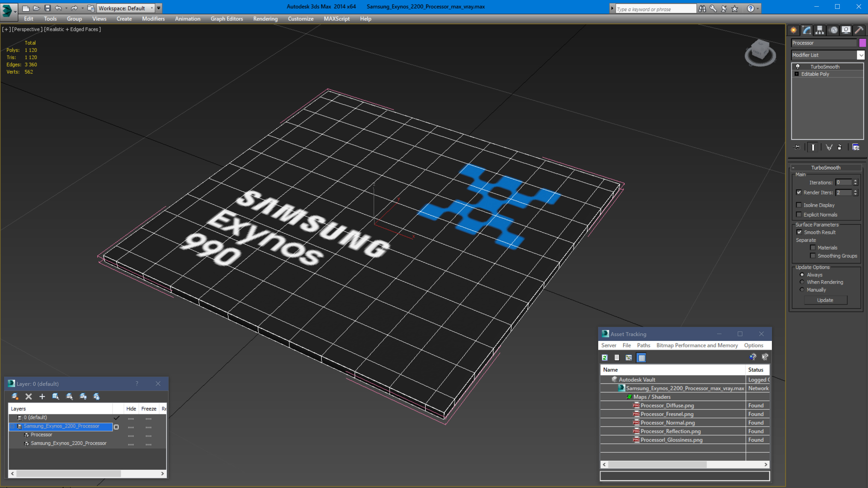868x488 pixels.
Task: Open Configure Modifier Sets icon
Action: [x=856, y=147]
